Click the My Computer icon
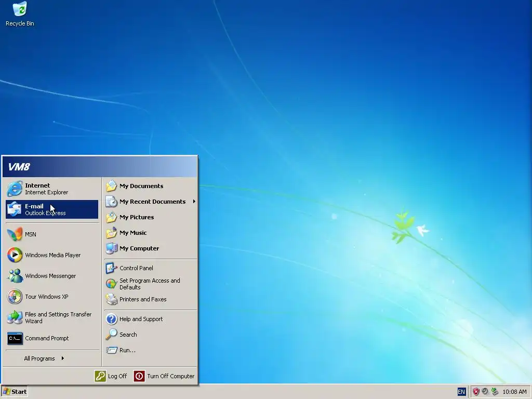Viewport: 532px width, 399px height. (111, 248)
